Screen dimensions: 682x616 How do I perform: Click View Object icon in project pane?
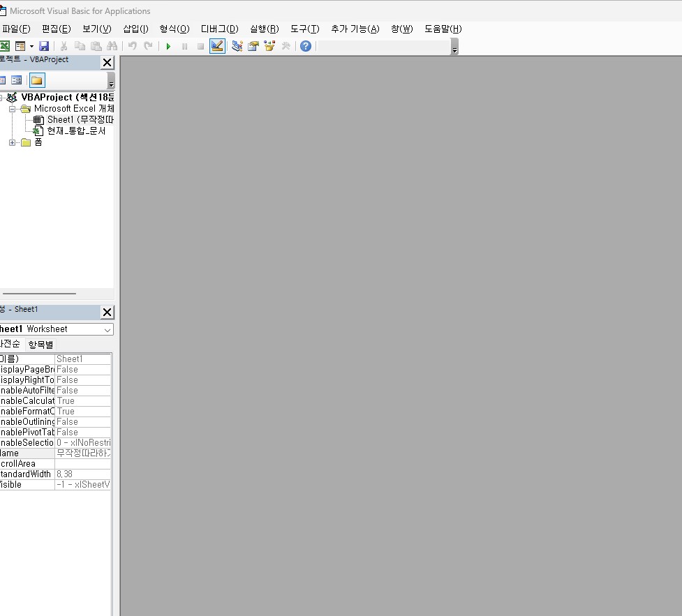click(16, 80)
